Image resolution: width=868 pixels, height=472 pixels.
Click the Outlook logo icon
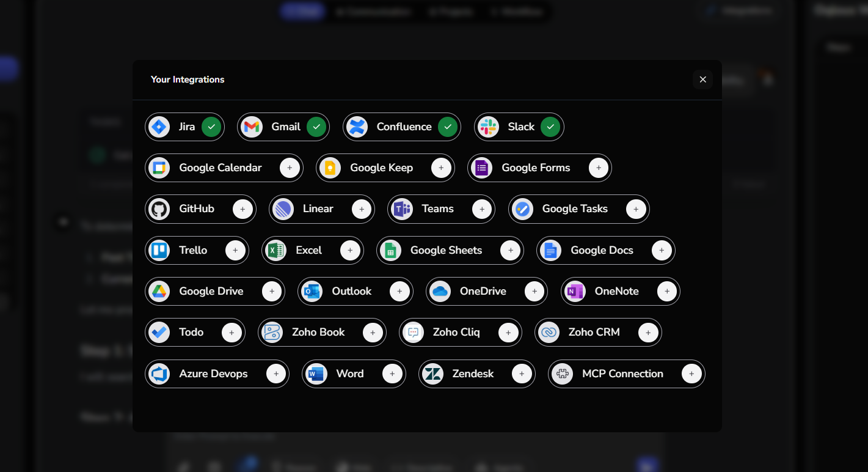pyautogui.click(x=312, y=292)
